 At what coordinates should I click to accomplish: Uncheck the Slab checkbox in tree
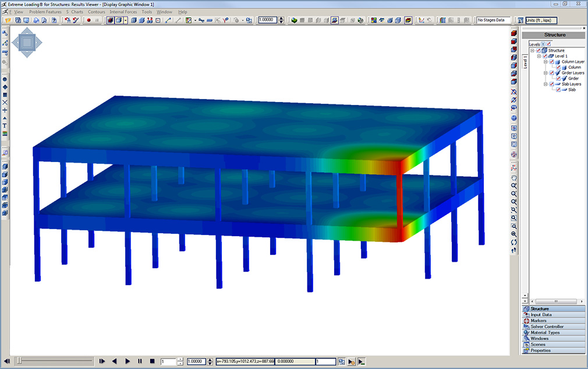pos(558,90)
